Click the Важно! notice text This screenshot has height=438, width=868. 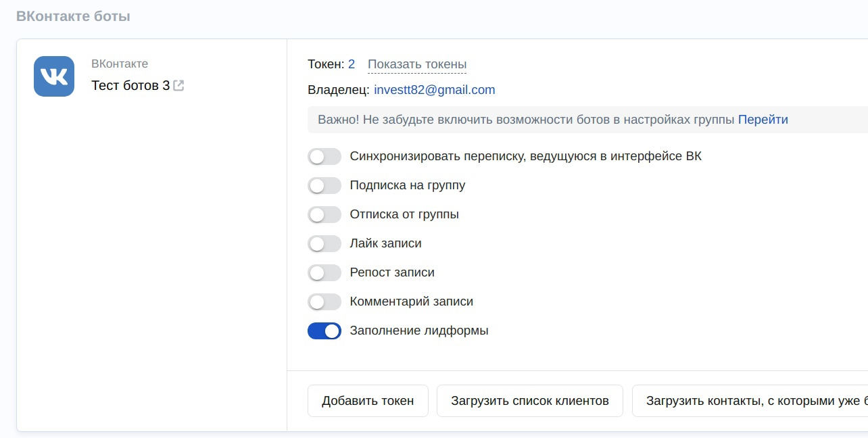(x=526, y=120)
